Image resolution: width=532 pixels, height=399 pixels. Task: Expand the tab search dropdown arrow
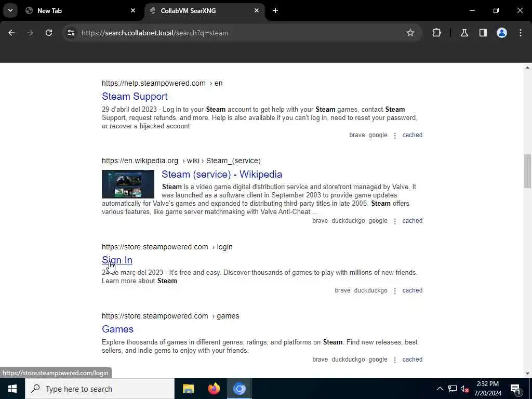pyautogui.click(x=10, y=10)
